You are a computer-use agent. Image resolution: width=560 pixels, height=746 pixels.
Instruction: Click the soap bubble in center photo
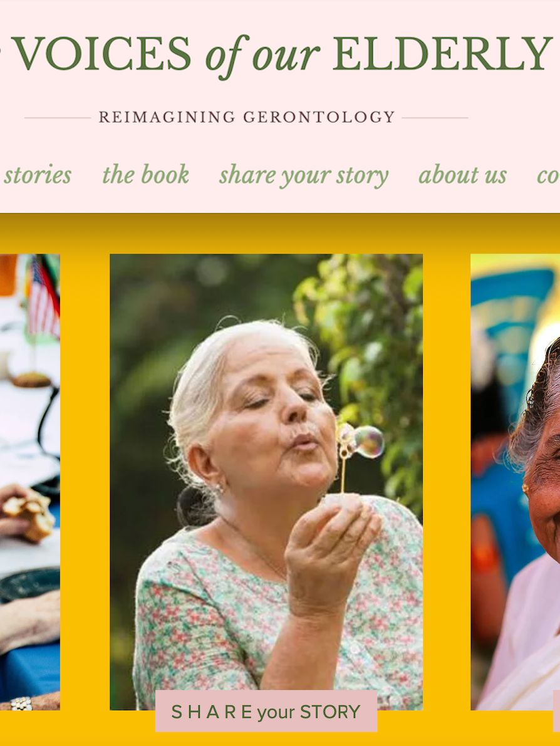pyautogui.click(x=368, y=442)
